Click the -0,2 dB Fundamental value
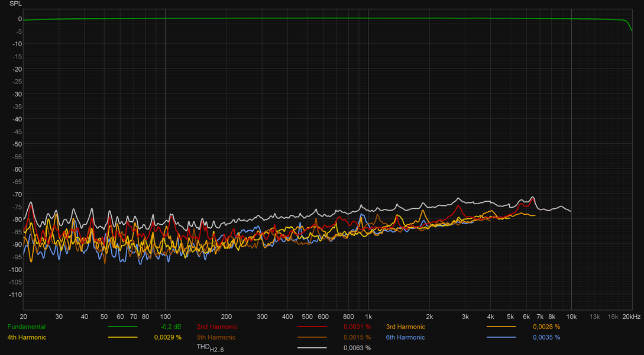Screen dimensions: 644x355 pos(171,327)
